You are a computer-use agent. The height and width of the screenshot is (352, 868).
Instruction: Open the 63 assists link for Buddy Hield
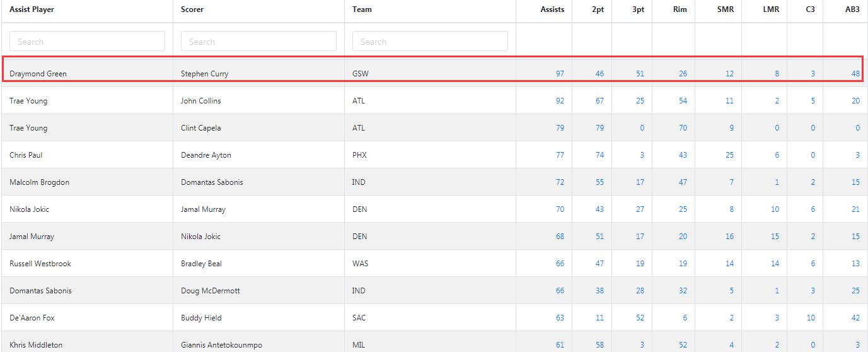[x=560, y=318]
